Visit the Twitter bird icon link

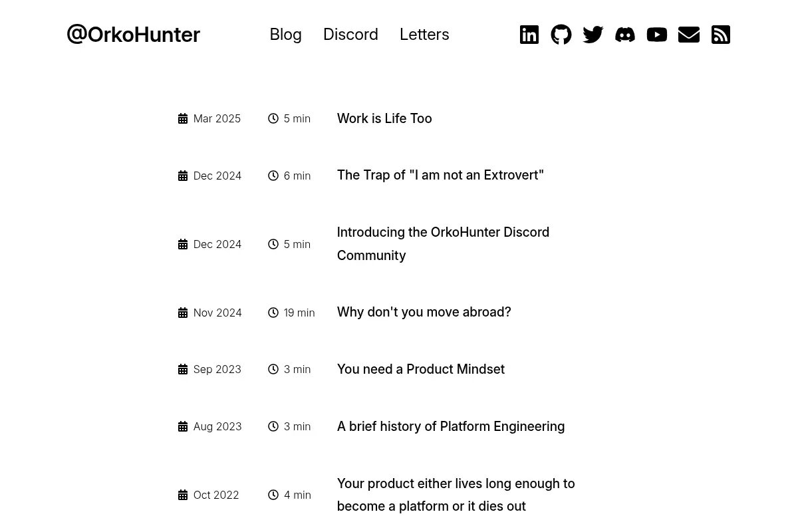[593, 35]
